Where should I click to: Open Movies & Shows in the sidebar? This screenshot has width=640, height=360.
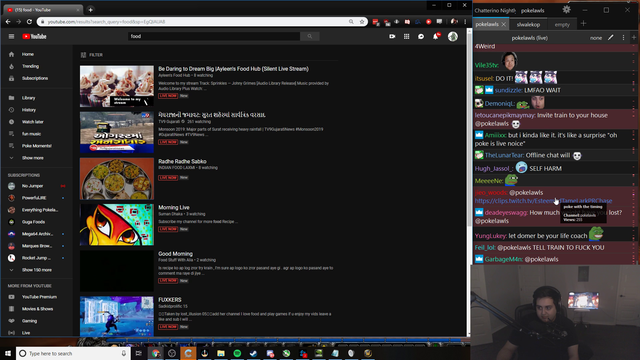click(x=37, y=309)
